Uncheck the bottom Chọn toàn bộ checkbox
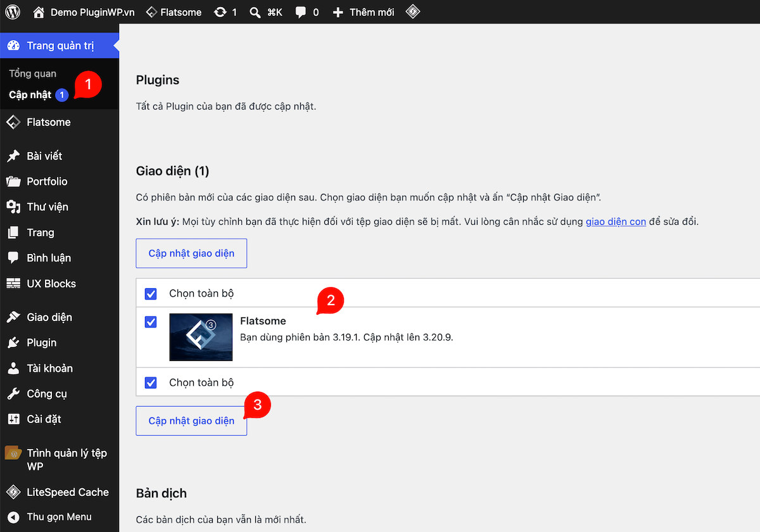760x532 pixels. click(x=151, y=383)
